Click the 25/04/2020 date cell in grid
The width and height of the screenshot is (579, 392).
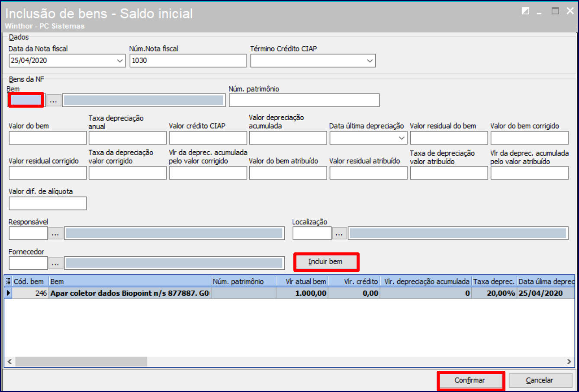546,293
